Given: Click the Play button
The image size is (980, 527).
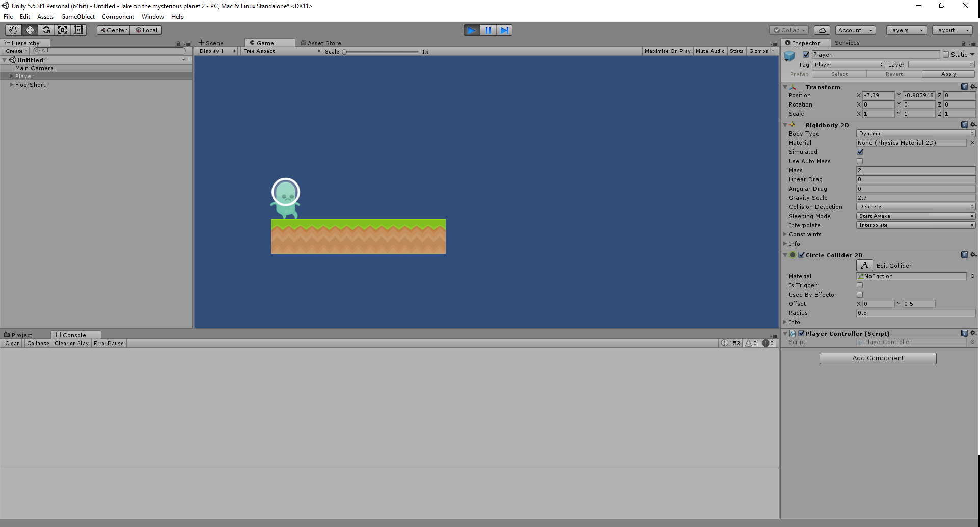Looking at the screenshot, I should click(x=472, y=30).
